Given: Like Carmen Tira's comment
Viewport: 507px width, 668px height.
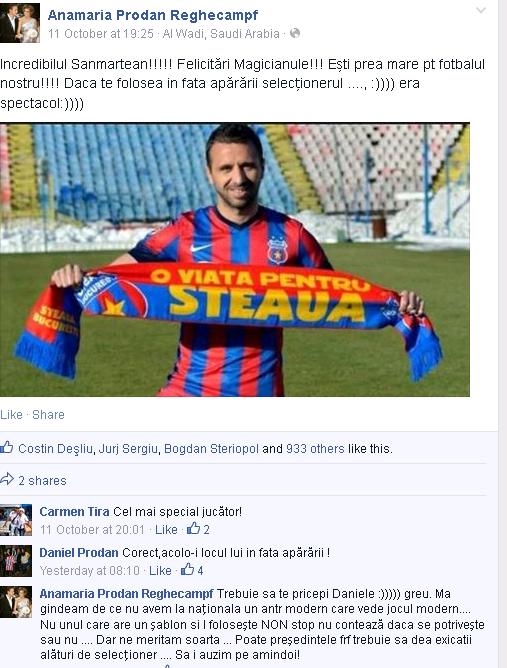Looking at the screenshot, I should 166,530.
